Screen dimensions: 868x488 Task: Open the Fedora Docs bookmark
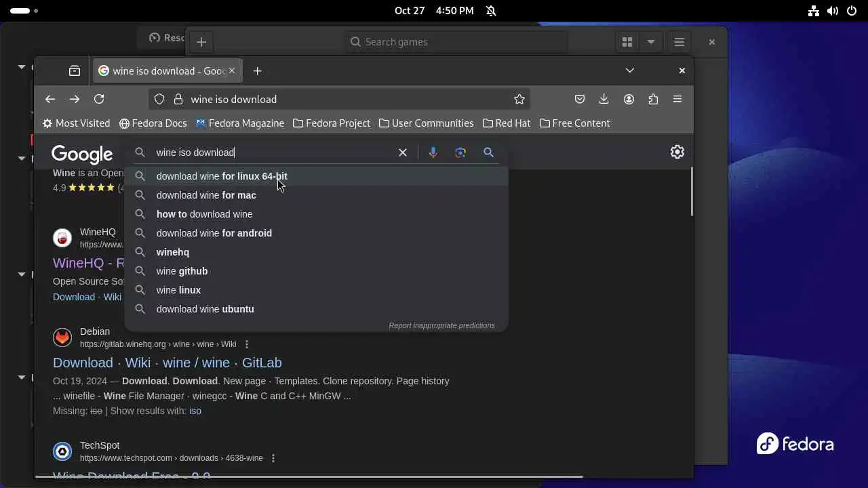(x=153, y=123)
